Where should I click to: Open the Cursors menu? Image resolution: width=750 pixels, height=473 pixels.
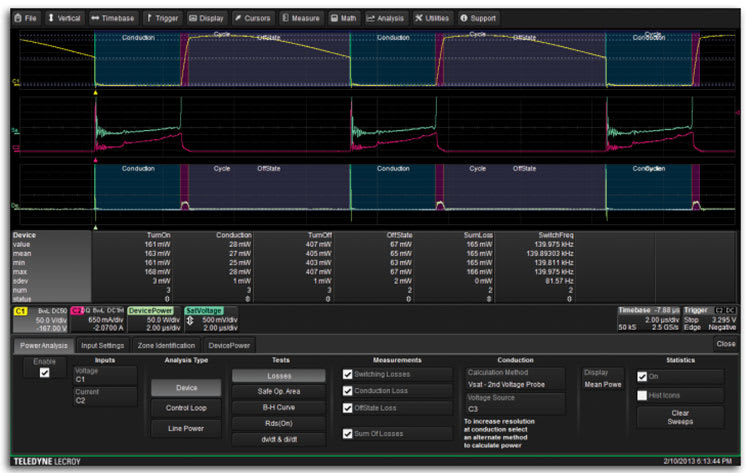pos(253,18)
